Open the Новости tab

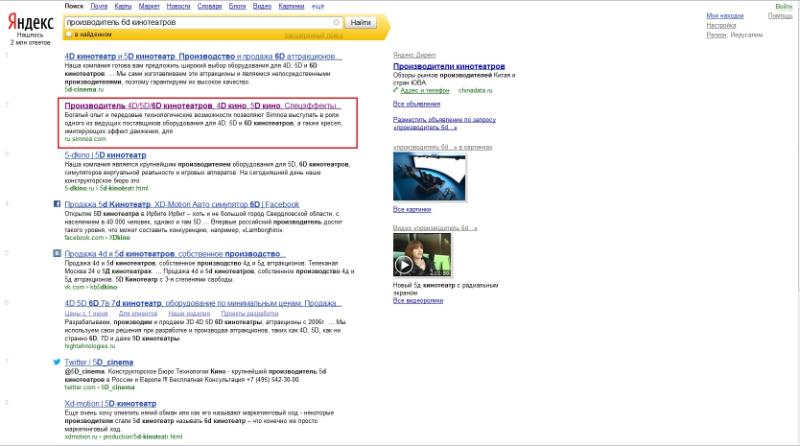tap(179, 6)
